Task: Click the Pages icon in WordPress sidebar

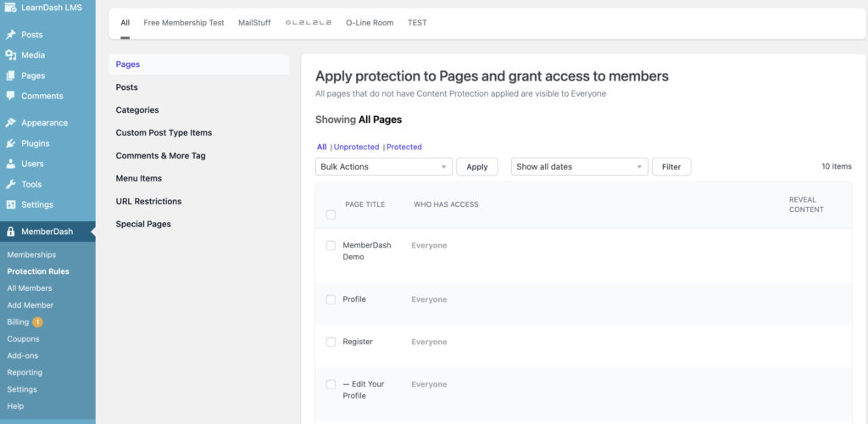Action: [10, 75]
